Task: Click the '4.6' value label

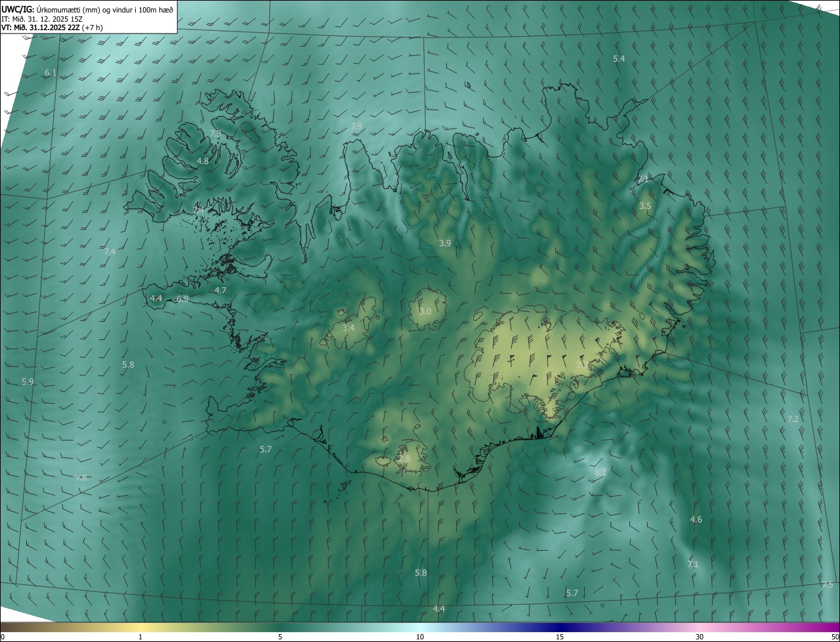Action: (x=696, y=520)
